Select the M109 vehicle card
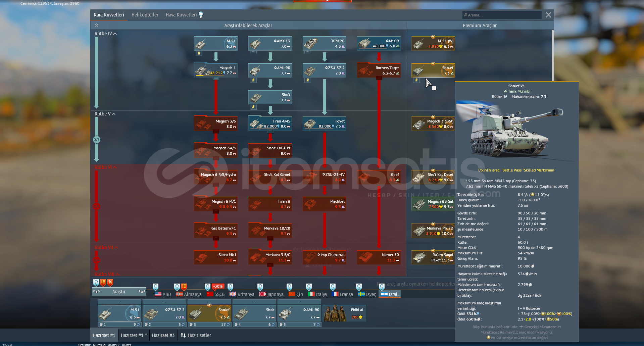Screen dimensions: 644x346 coord(379,44)
